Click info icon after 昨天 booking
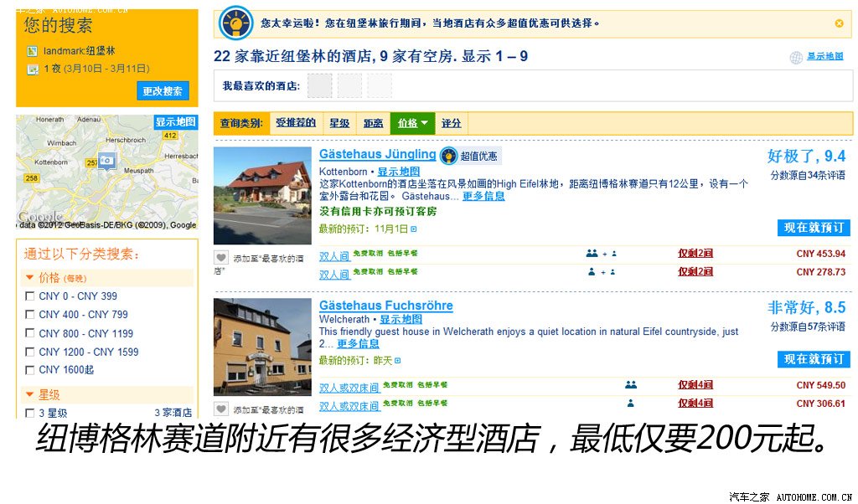 point(398,361)
